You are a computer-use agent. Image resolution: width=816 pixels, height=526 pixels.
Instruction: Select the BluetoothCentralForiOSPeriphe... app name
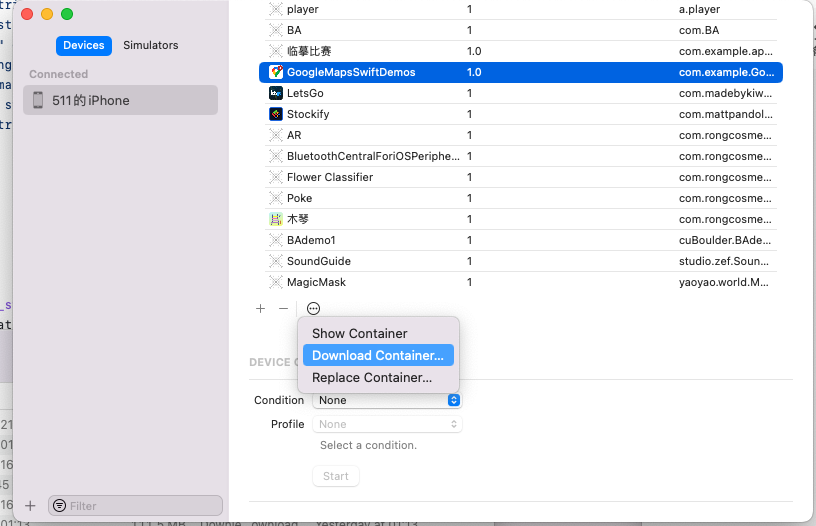point(373,156)
